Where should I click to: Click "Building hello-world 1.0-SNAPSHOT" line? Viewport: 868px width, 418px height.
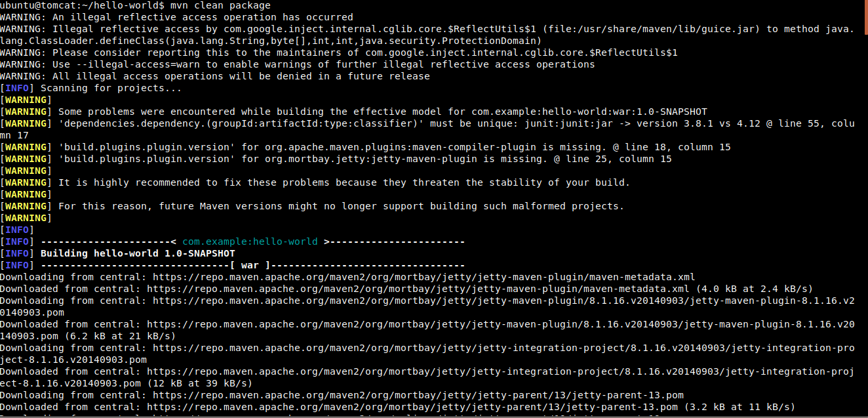pos(138,253)
